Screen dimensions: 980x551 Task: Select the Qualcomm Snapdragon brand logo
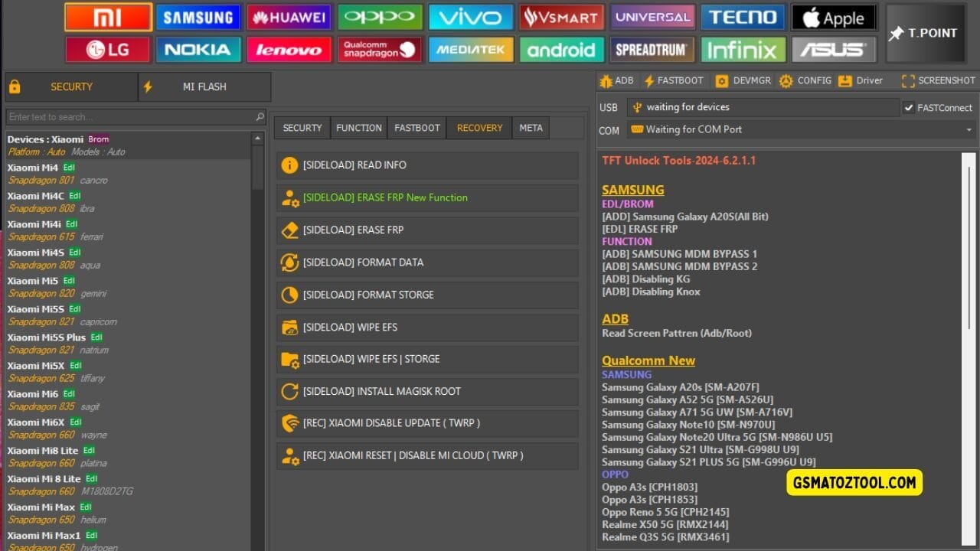click(x=380, y=49)
